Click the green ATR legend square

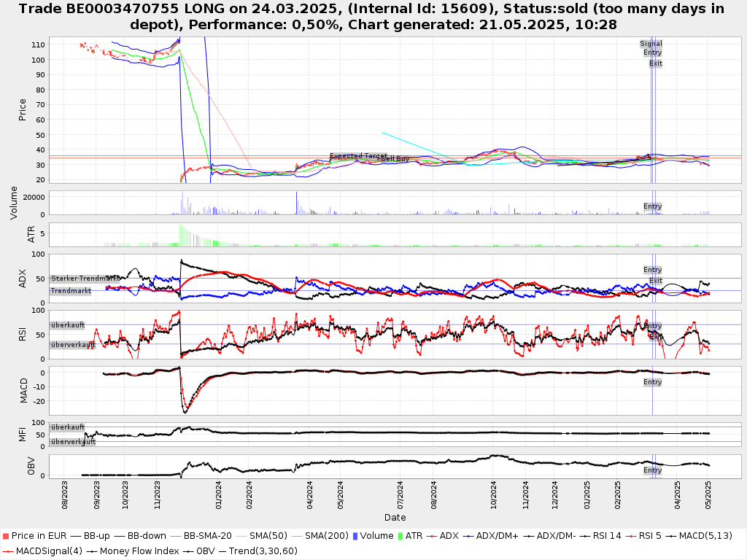point(400,536)
